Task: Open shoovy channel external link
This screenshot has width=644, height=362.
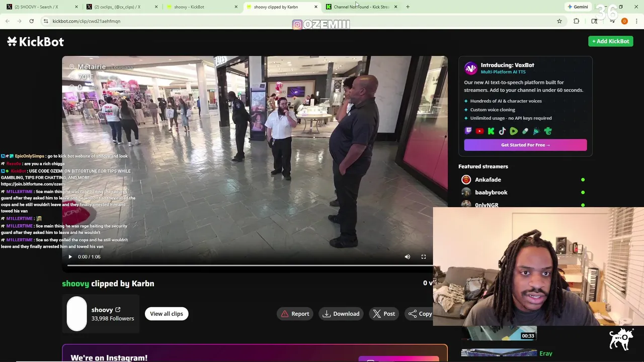Action: [118, 310]
